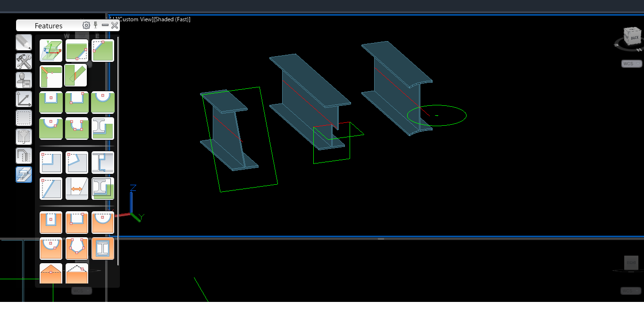
Task: Select green circular contour two points tool
Action: click(51, 128)
